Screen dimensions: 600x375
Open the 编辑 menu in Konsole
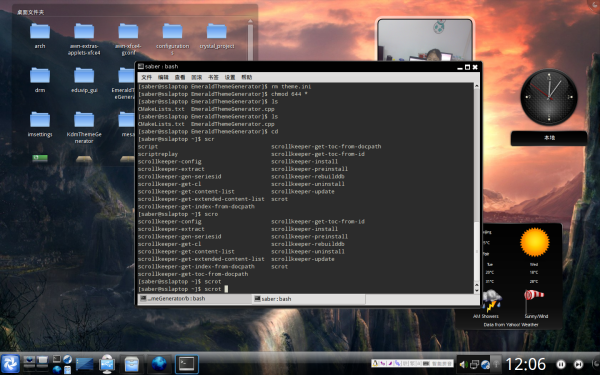[163, 77]
